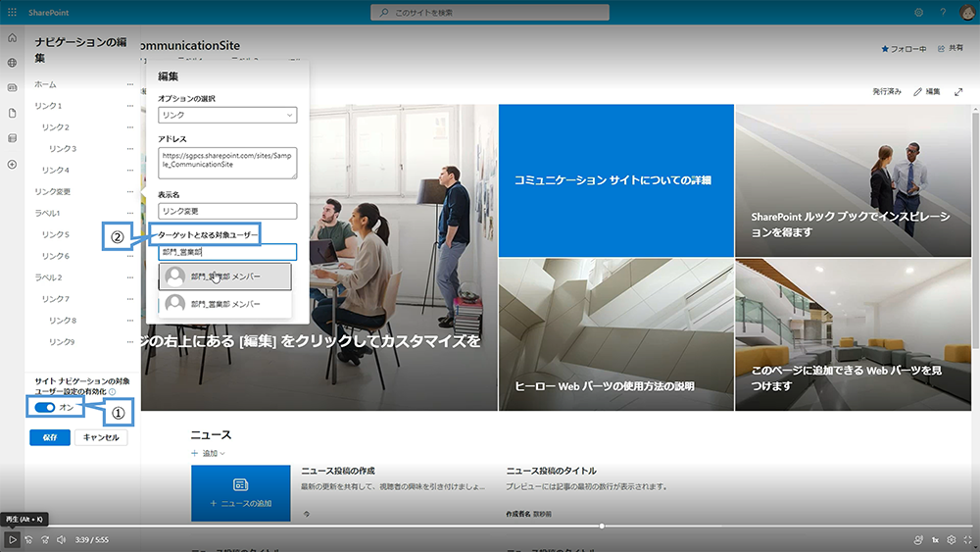Viewport: 980px width, 552px height.
Task: Click the 共有 share button
Action: (951, 48)
